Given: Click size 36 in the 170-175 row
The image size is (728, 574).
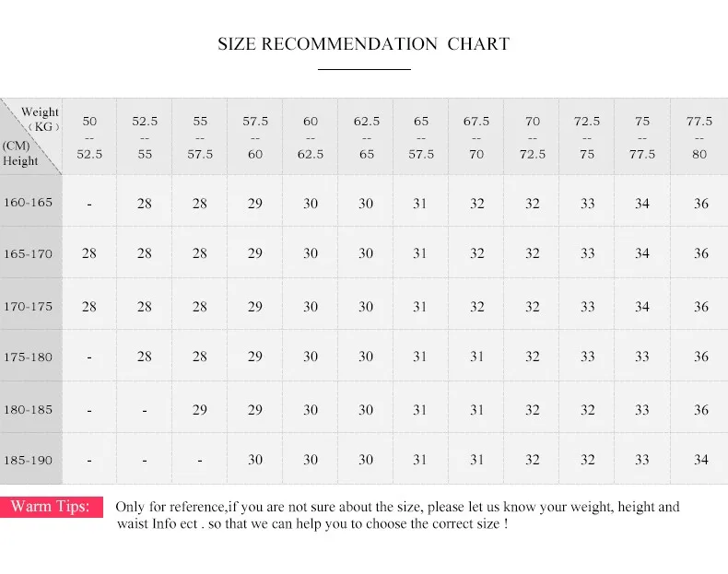Looking at the screenshot, I should click(700, 306).
